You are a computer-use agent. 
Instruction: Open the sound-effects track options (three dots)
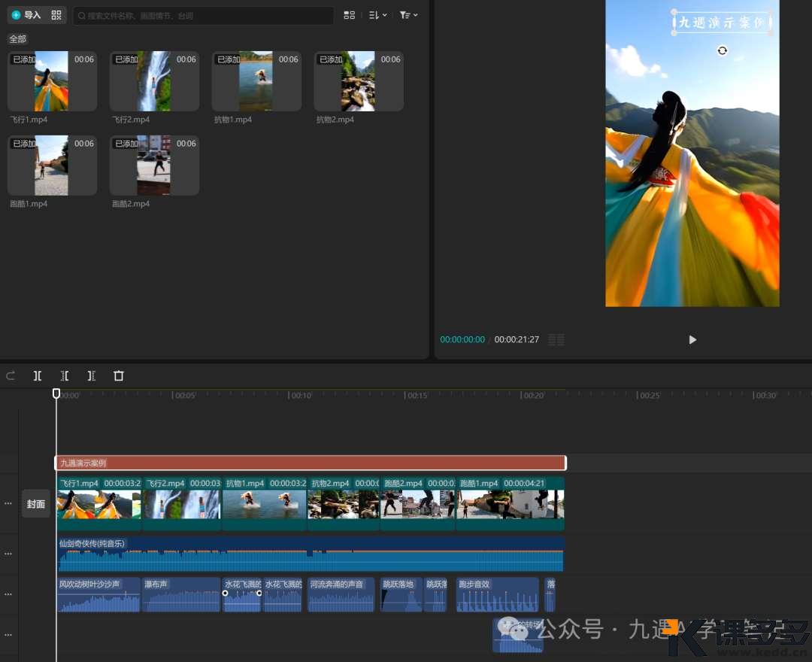(8, 594)
